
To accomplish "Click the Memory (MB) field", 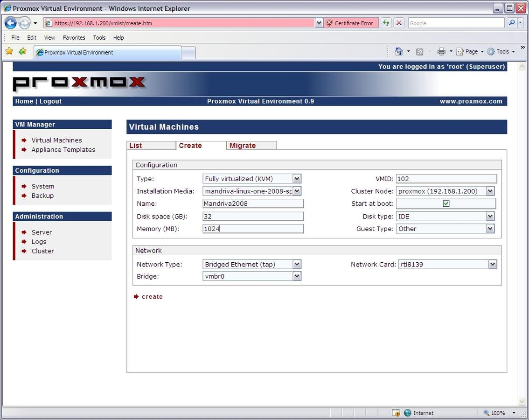I will [253, 229].
